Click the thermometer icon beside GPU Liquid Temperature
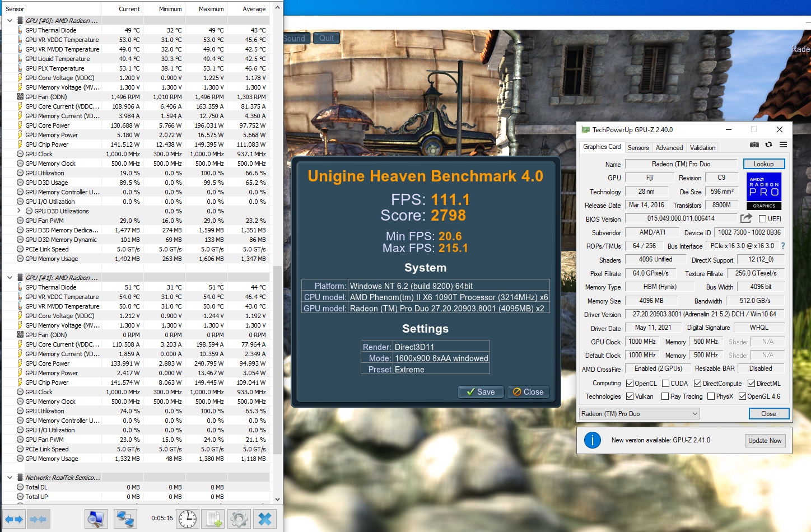 tap(20, 59)
